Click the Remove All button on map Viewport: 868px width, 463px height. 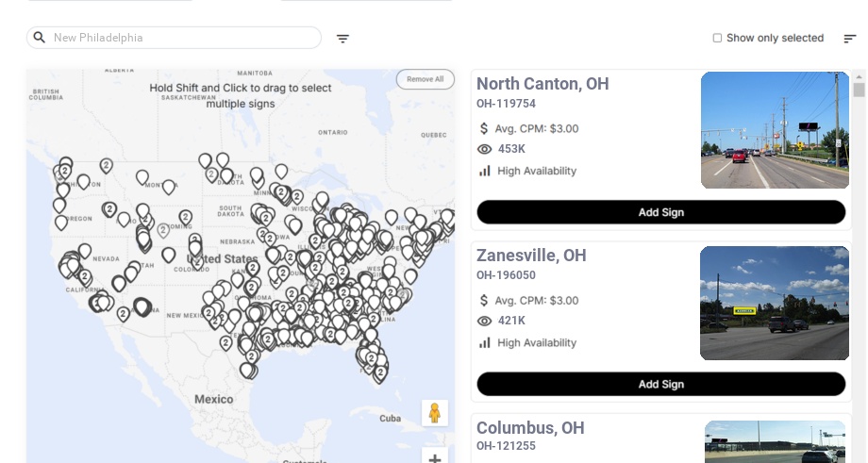(425, 79)
